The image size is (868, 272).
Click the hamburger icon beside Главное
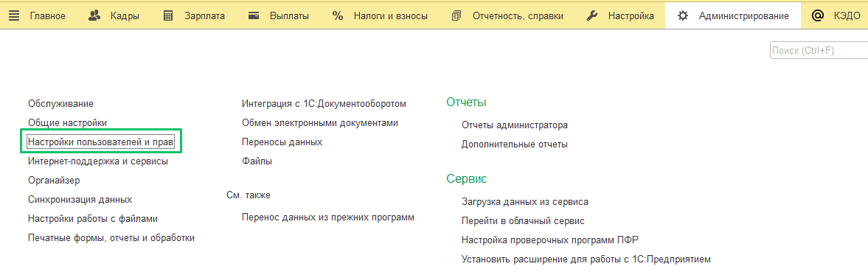pyautogui.click(x=15, y=16)
